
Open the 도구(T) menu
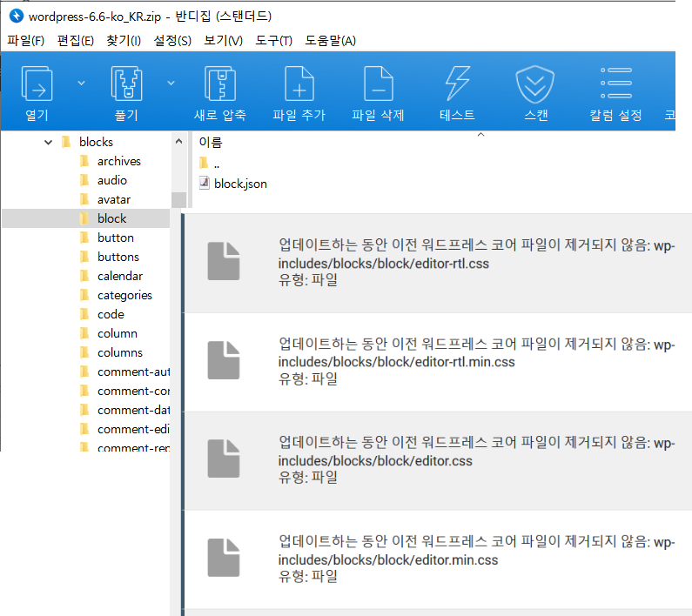[273, 41]
